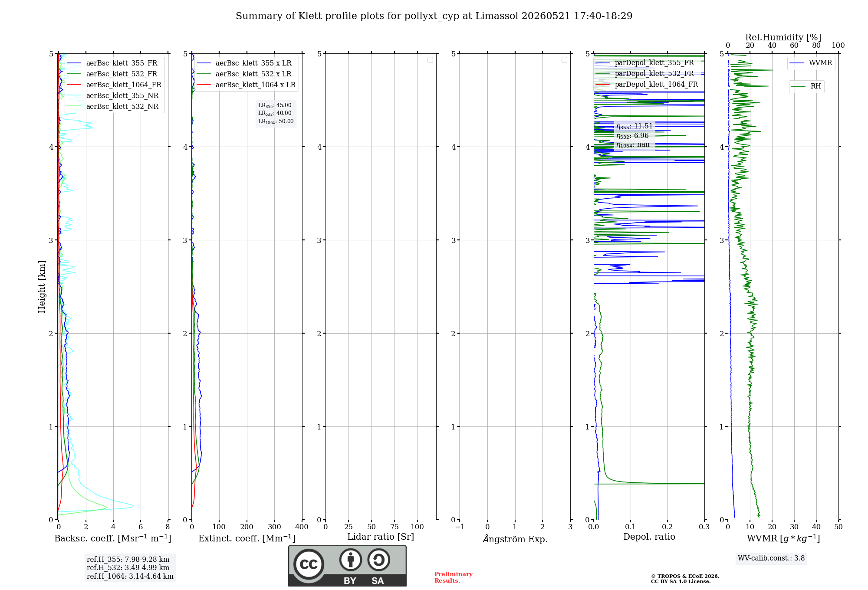This screenshot has width=868, height=590.
Task: Click the SA share-alike arrow icon
Action: [x=378, y=560]
